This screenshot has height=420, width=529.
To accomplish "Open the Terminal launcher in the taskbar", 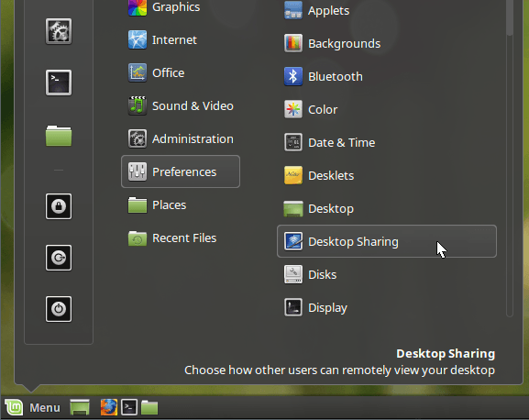I will pos(129,407).
